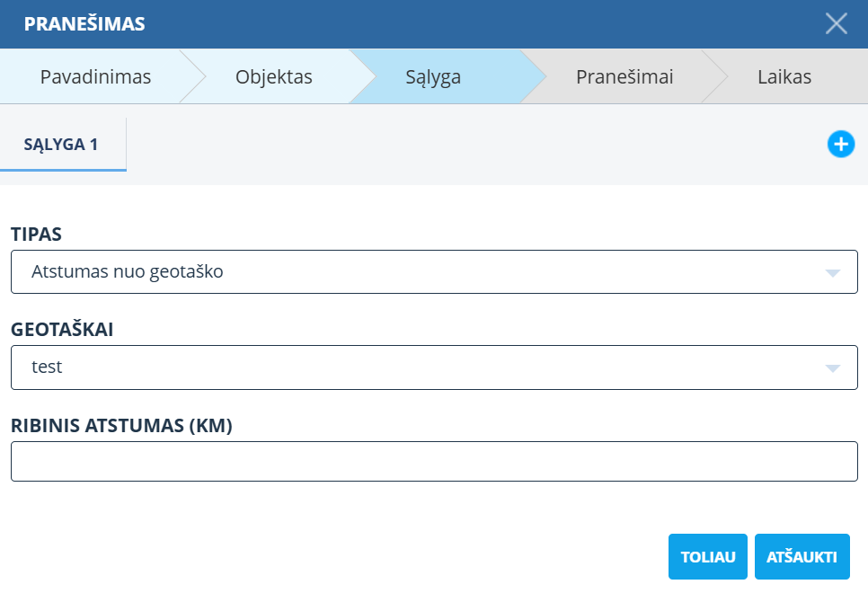Click the PRANEŠIMAS dialog title
Screen dimensions: 868x602
(84, 24)
